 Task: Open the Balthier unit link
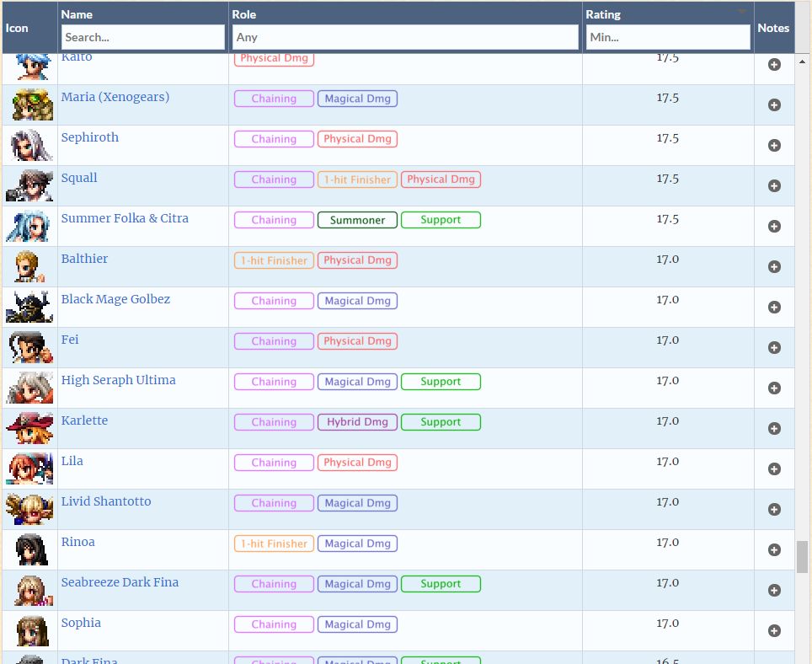[84, 259]
